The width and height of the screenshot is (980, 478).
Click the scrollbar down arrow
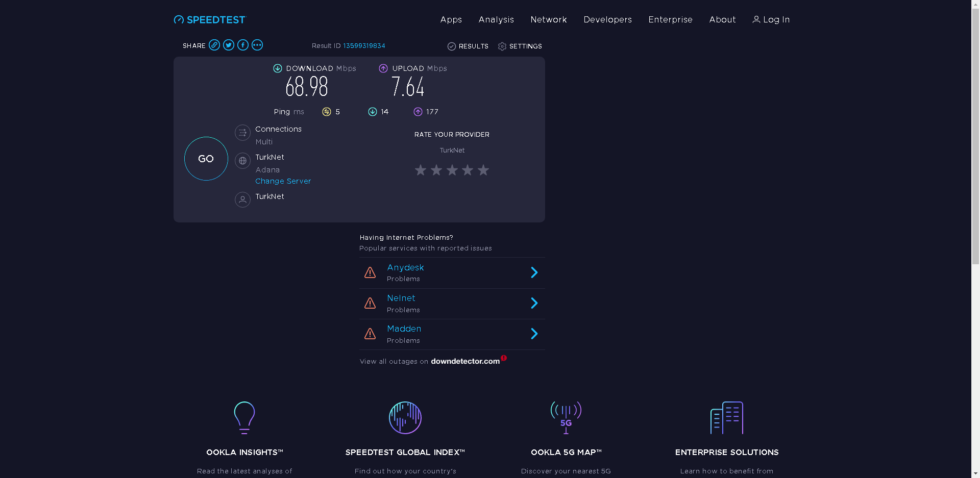[x=975, y=474]
